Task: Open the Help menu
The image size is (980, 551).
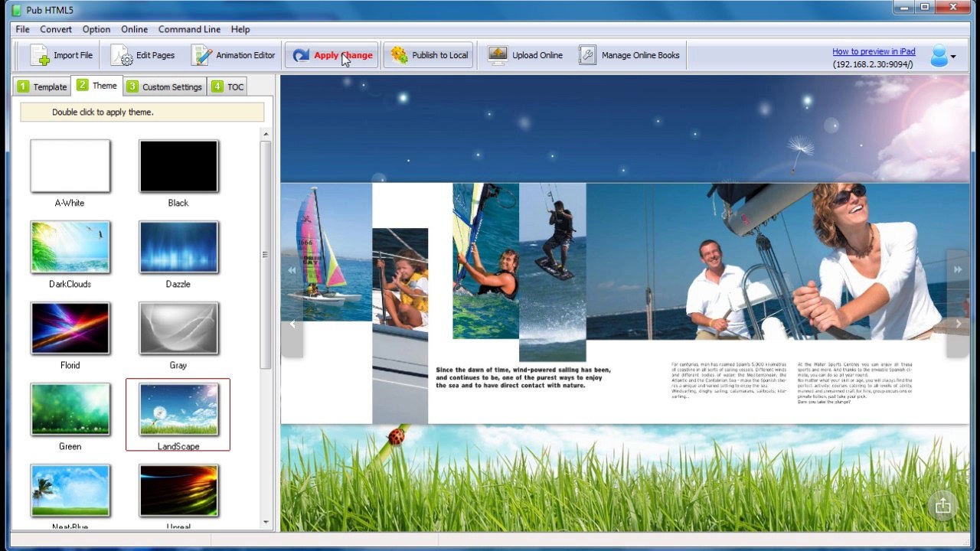Action: point(240,29)
